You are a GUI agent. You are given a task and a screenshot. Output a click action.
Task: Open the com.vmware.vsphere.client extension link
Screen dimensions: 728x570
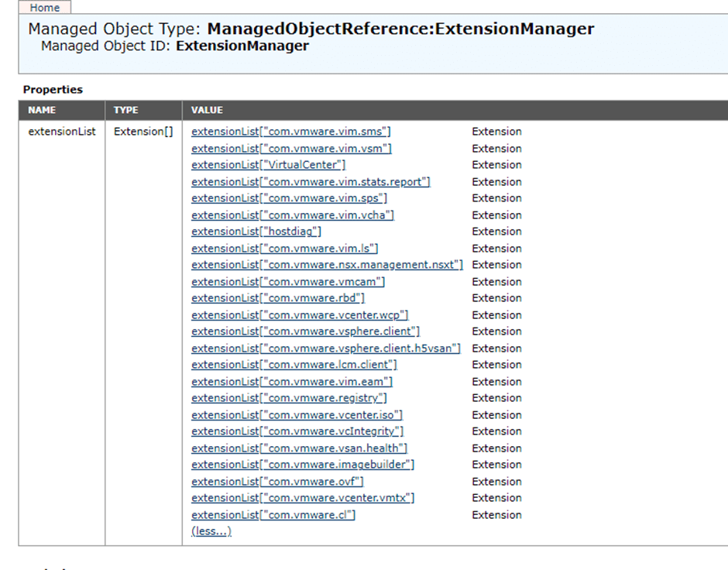point(304,331)
